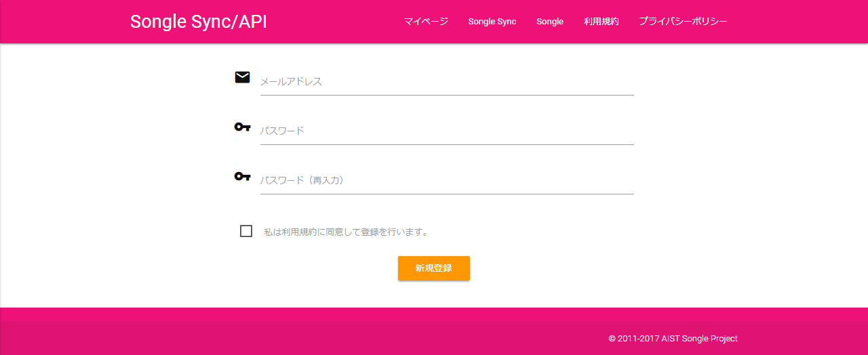Viewport: 868px width, 355px height.
Task: Open the マイページ menu item
Action: 426,22
